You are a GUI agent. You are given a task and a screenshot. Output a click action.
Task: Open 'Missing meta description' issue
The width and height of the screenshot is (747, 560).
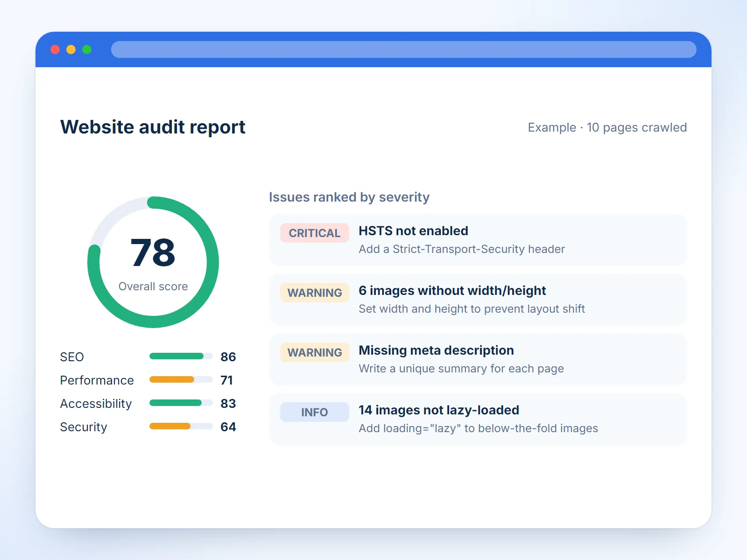point(436,350)
